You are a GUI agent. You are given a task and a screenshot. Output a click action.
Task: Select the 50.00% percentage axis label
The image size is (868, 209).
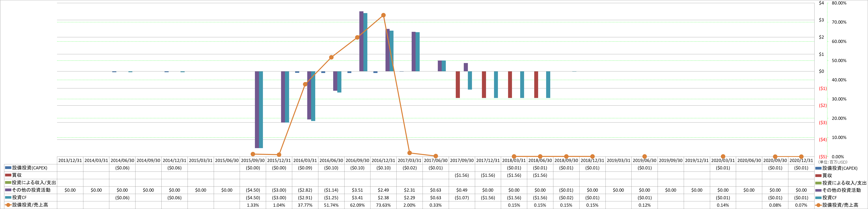click(x=839, y=61)
